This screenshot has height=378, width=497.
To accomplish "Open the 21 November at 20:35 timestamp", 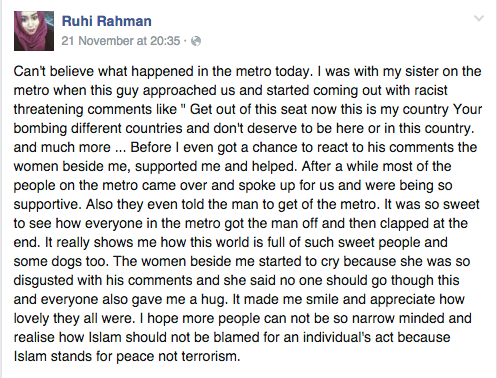I will click(x=121, y=41).
